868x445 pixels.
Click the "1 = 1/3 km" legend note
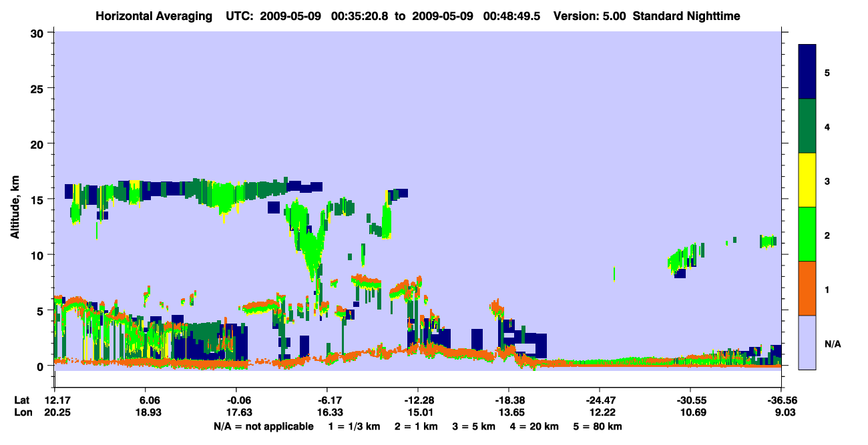355,426
